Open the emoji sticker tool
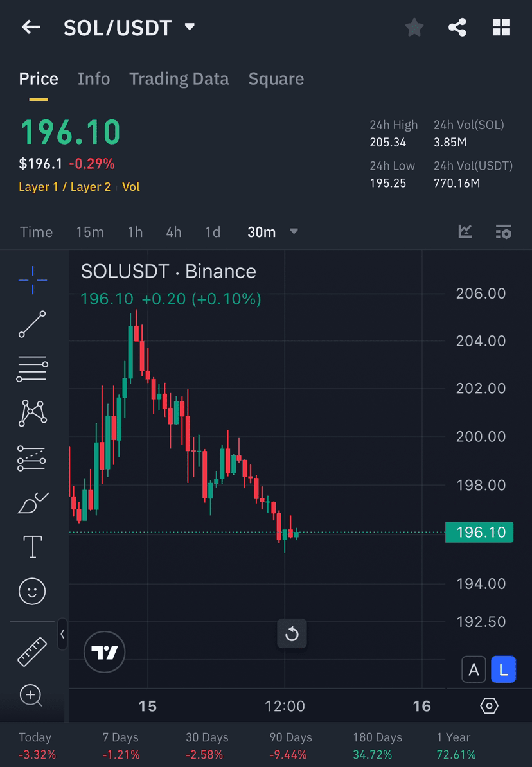Viewport: 532px width, 767px height. point(32,592)
